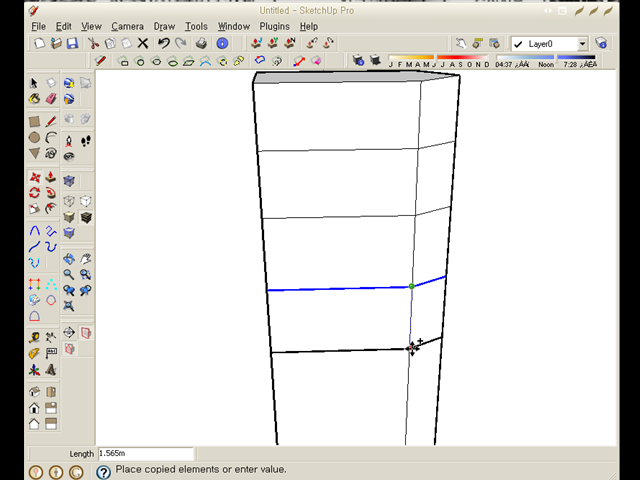The height and width of the screenshot is (480, 640).
Task: Toggle shadows display button
Action: coord(375,61)
